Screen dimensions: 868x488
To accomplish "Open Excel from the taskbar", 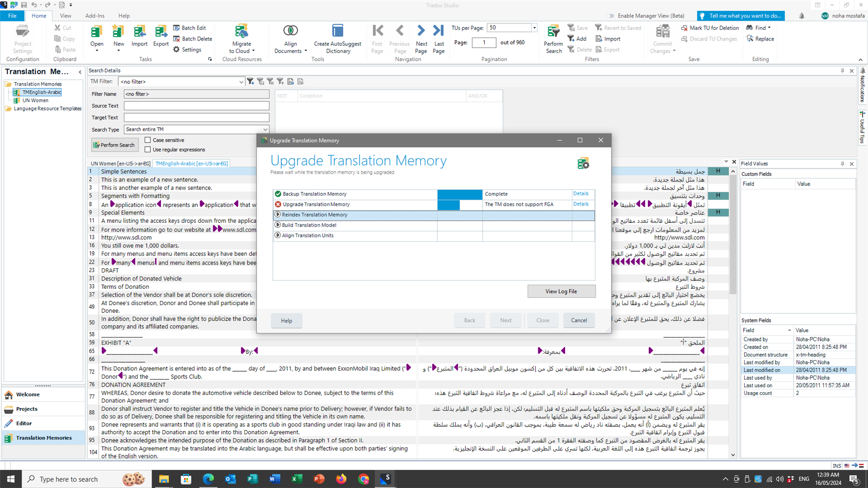I will point(297,479).
